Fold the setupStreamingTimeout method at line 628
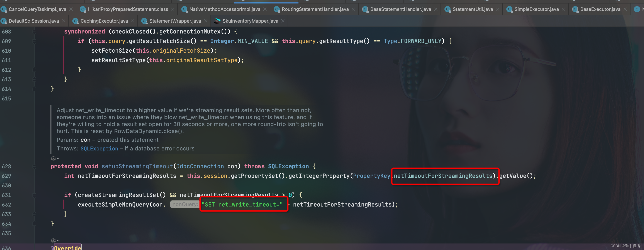The image size is (644, 250). [x=34, y=167]
